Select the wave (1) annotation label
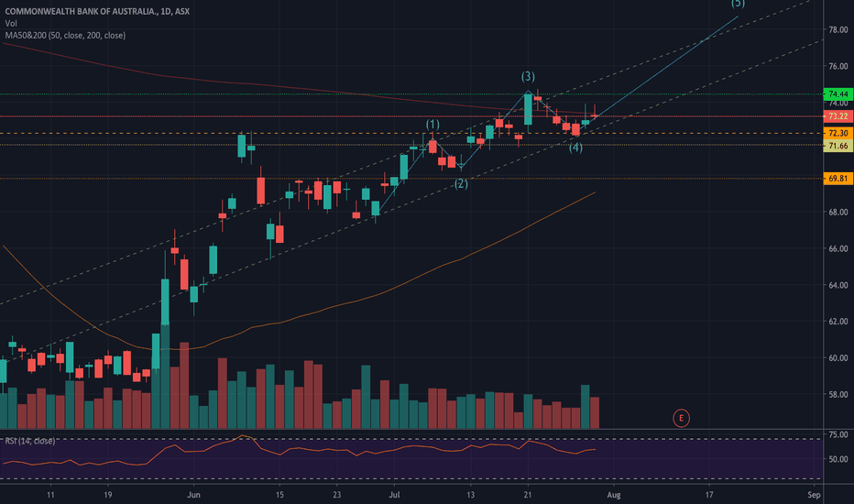 coord(432,125)
